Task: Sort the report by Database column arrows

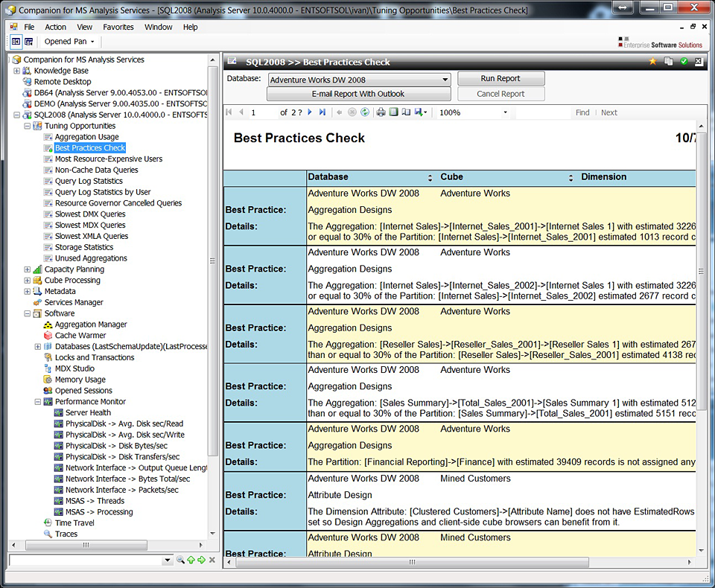Action: [x=430, y=178]
